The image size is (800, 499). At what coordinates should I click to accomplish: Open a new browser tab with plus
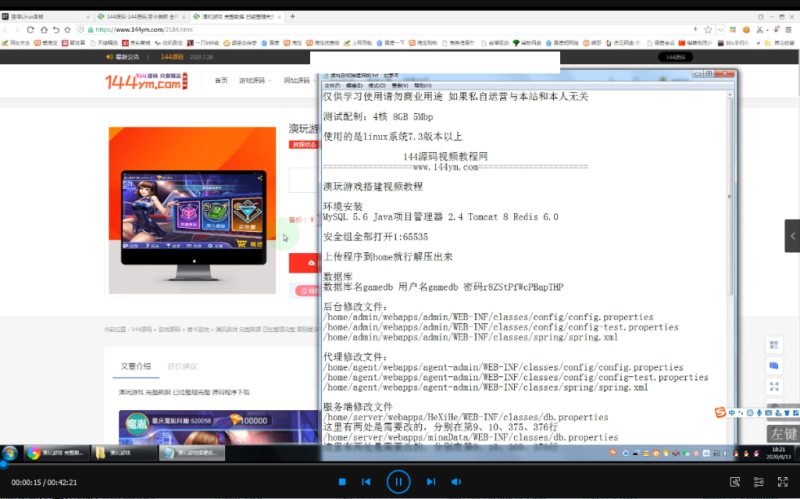292,16
